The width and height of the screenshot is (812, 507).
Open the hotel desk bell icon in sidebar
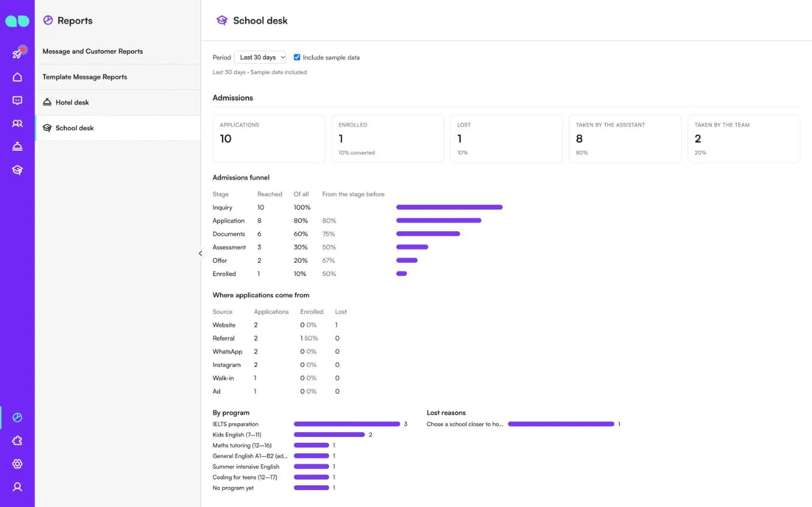click(18, 147)
